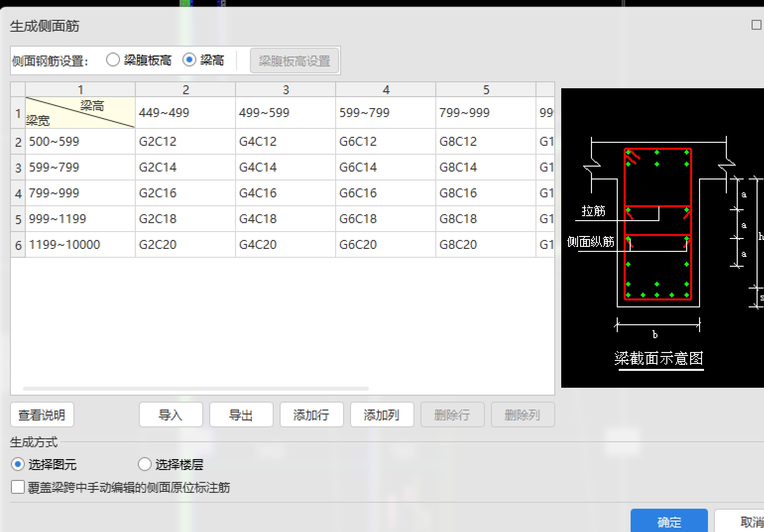Click the horizontal scrollbar below the table

click(x=196, y=389)
